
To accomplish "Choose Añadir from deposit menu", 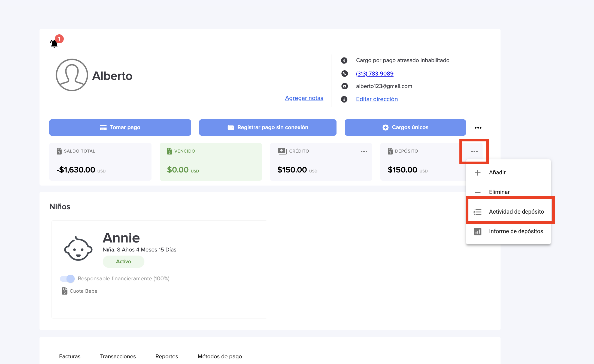I will (x=497, y=172).
